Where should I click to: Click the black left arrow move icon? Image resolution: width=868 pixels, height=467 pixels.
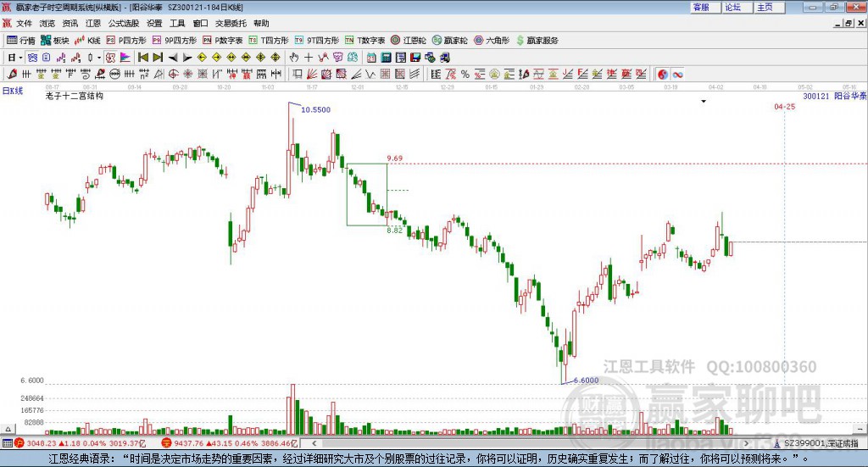coord(173,58)
